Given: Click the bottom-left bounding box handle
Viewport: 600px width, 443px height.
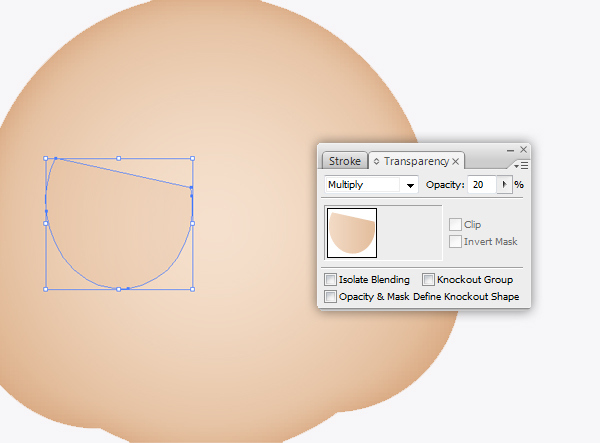Looking at the screenshot, I should (x=46, y=289).
